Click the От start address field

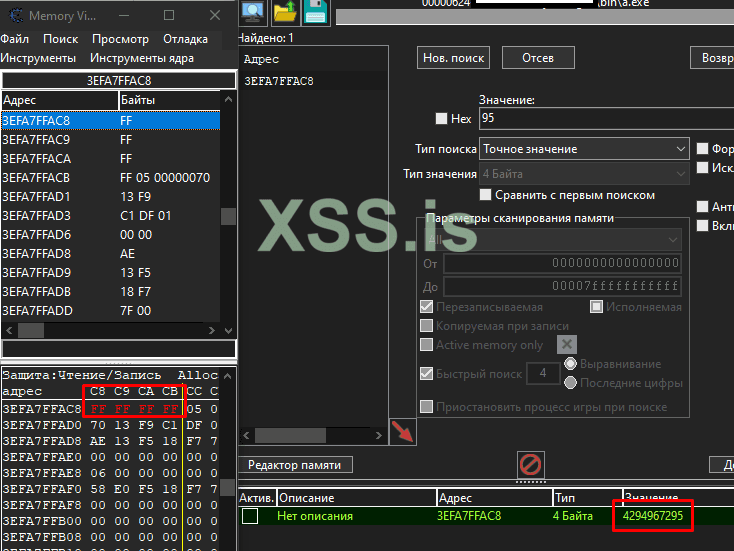point(562,263)
